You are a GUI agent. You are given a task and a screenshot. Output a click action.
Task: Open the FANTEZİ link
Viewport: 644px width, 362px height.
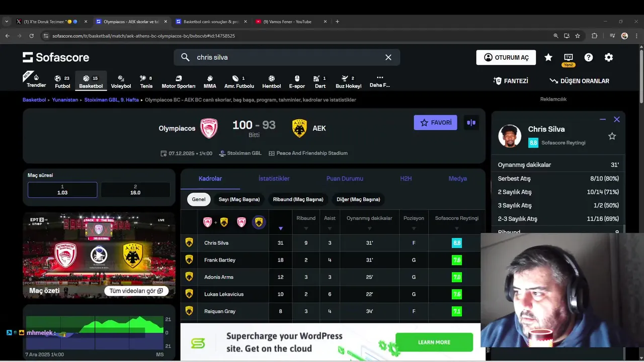511,81
